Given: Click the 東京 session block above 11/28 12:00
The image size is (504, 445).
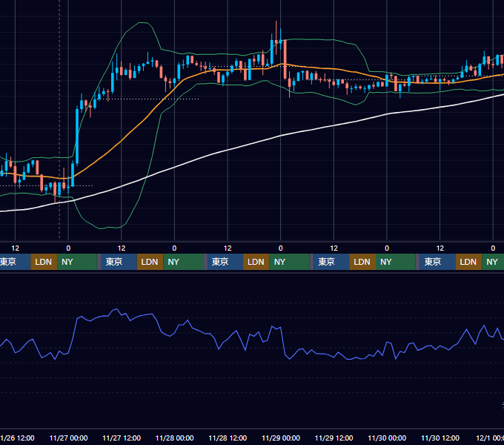Looking at the screenshot, I should tap(225, 262).
